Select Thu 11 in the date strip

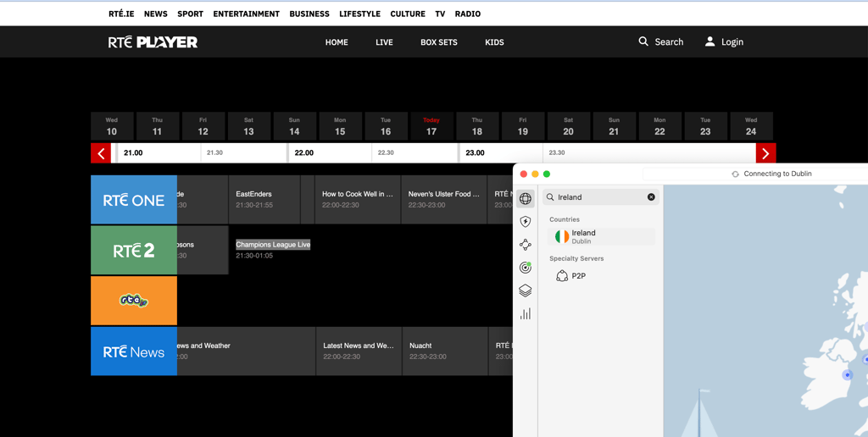pos(157,126)
